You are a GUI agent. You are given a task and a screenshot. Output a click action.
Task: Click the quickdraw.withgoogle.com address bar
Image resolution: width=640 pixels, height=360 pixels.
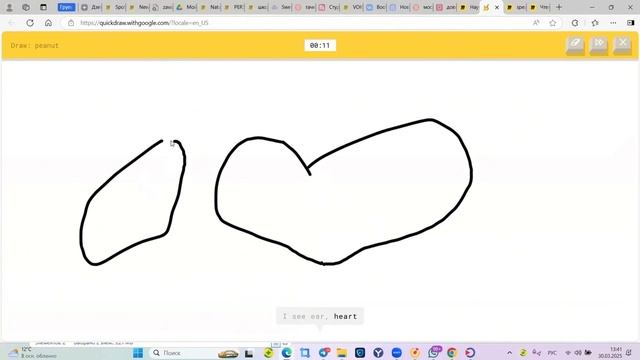click(x=302, y=23)
